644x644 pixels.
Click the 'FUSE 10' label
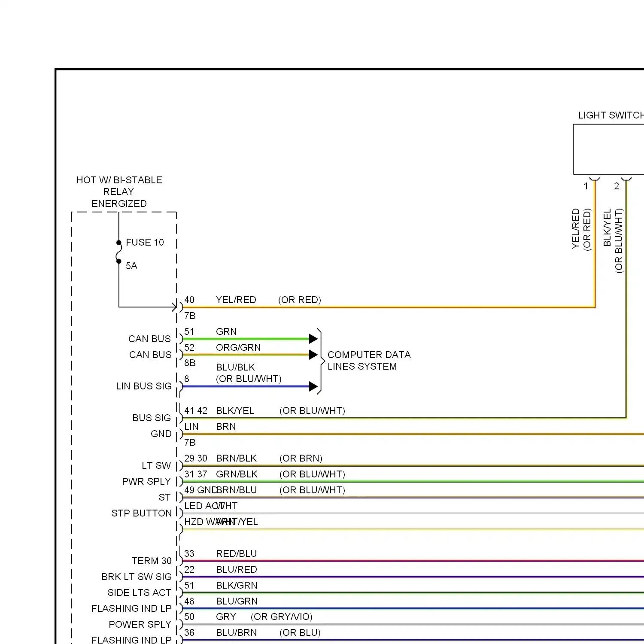pos(145,242)
